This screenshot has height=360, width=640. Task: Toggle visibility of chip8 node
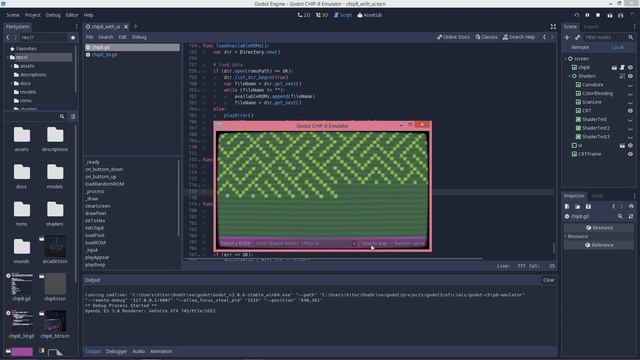(x=630, y=67)
